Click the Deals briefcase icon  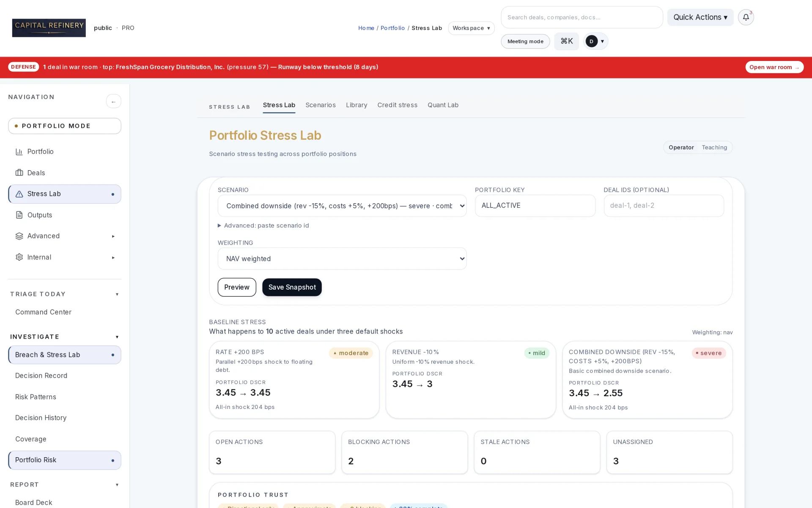(x=19, y=173)
